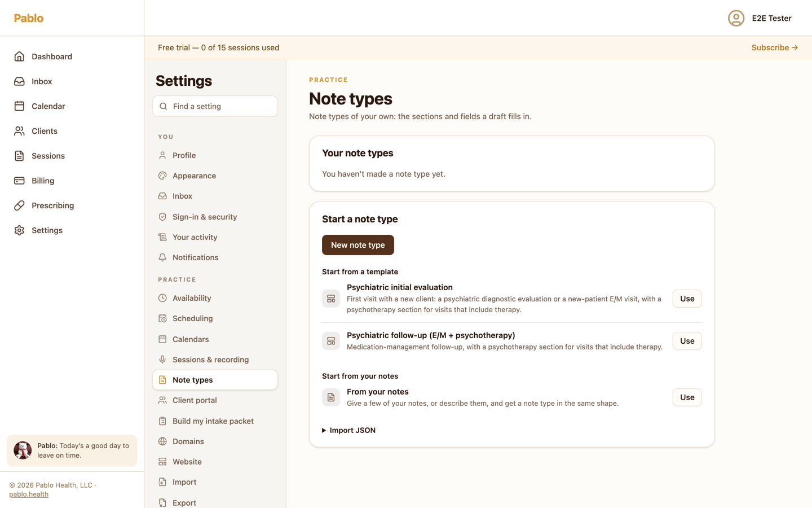Click Pablo's mascot avatar thumbnail
This screenshot has height=508, width=812.
coord(23,450)
